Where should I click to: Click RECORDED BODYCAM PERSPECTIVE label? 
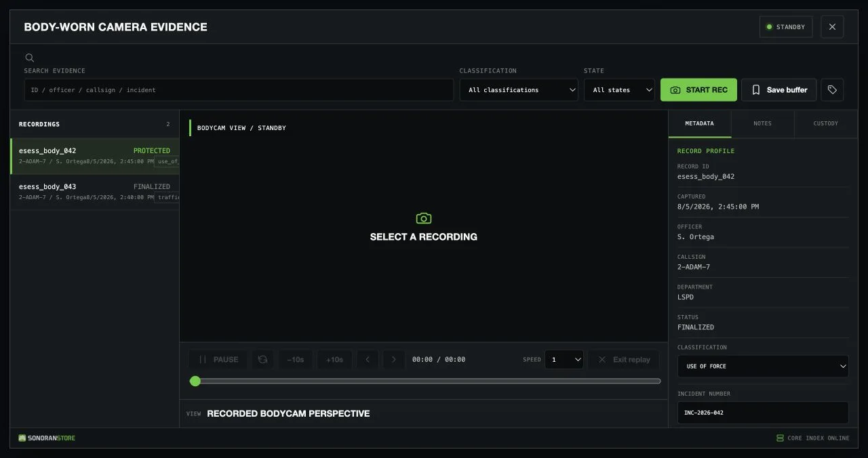pyautogui.click(x=288, y=414)
